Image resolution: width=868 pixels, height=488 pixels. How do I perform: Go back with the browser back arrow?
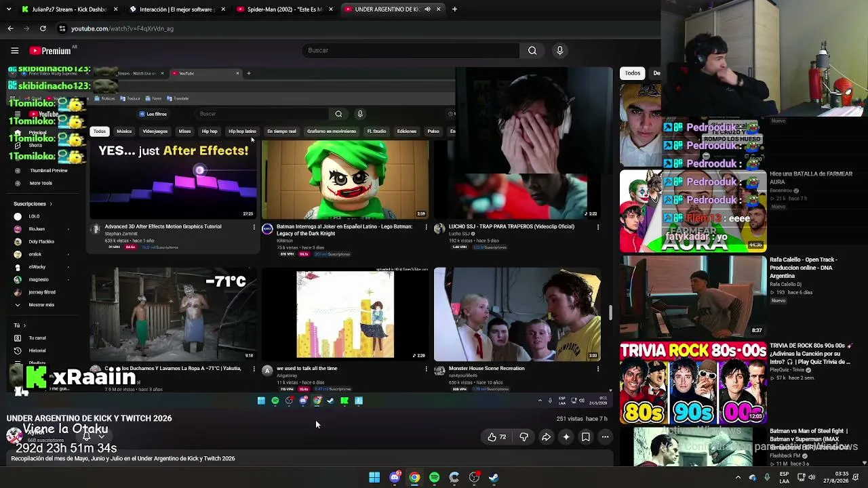(10, 28)
